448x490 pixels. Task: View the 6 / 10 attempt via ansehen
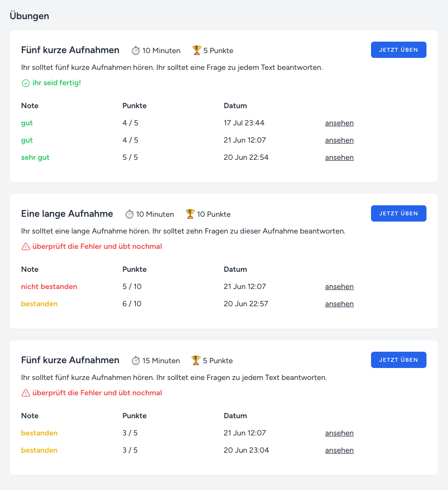339,304
